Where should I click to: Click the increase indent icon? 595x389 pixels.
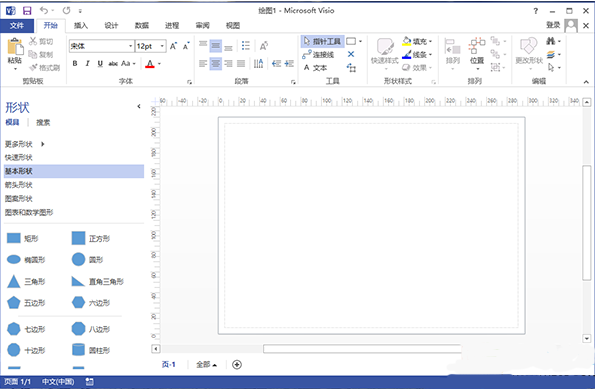click(x=289, y=63)
